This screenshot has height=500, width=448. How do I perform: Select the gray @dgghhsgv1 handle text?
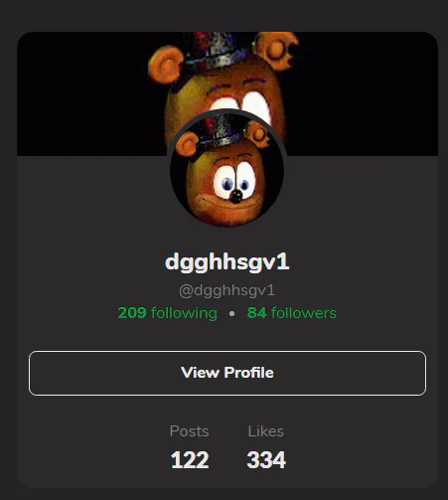(x=227, y=290)
